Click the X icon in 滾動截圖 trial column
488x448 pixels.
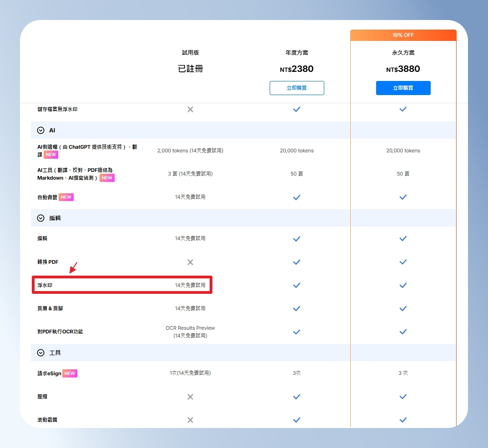pos(190,420)
